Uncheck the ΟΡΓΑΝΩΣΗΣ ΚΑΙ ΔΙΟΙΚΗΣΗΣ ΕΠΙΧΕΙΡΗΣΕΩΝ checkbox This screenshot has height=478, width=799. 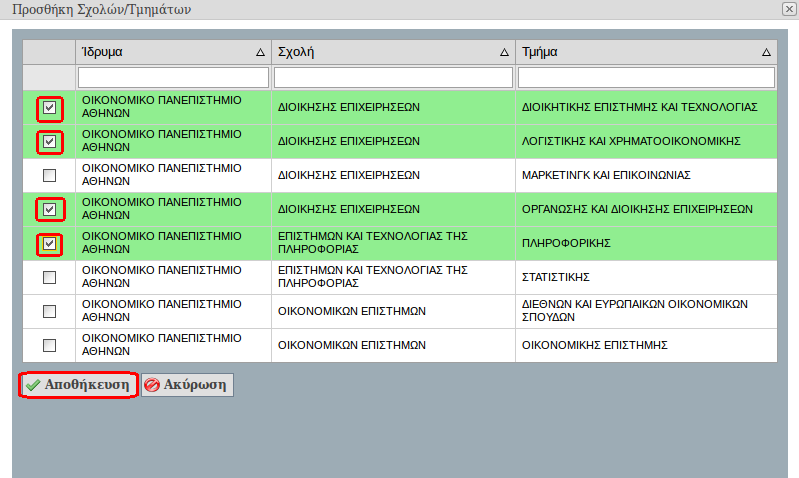coord(49,209)
